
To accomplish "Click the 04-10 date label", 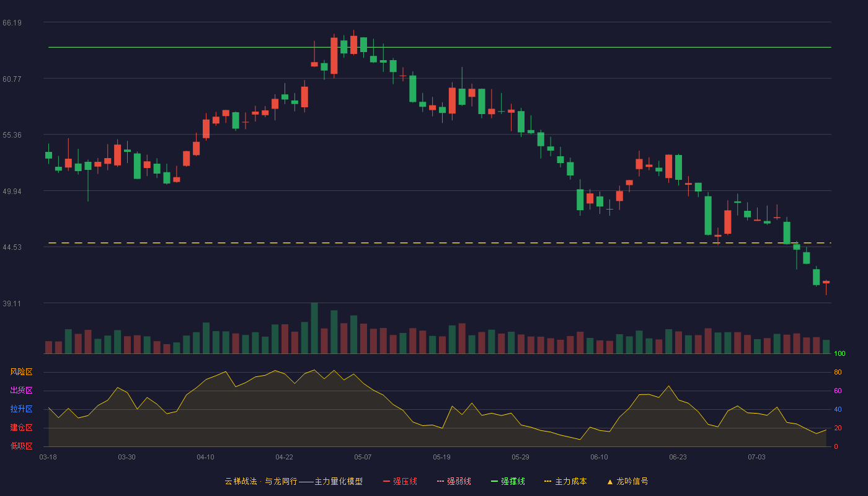I will [x=205, y=457].
